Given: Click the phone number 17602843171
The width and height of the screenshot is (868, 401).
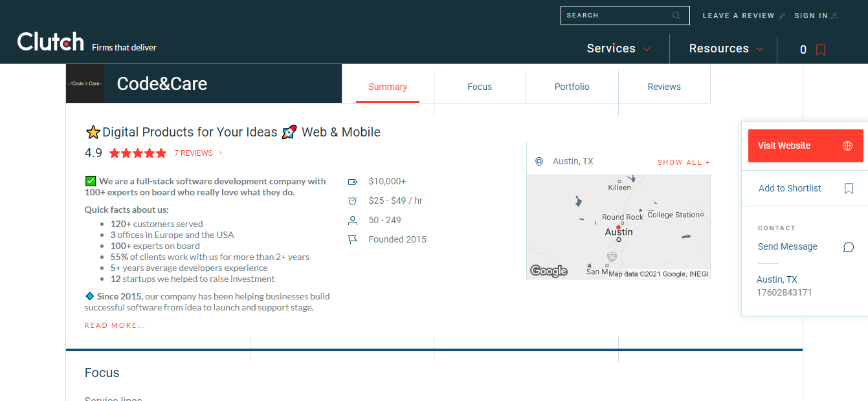Looking at the screenshot, I should pyautogui.click(x=785, y=292).
